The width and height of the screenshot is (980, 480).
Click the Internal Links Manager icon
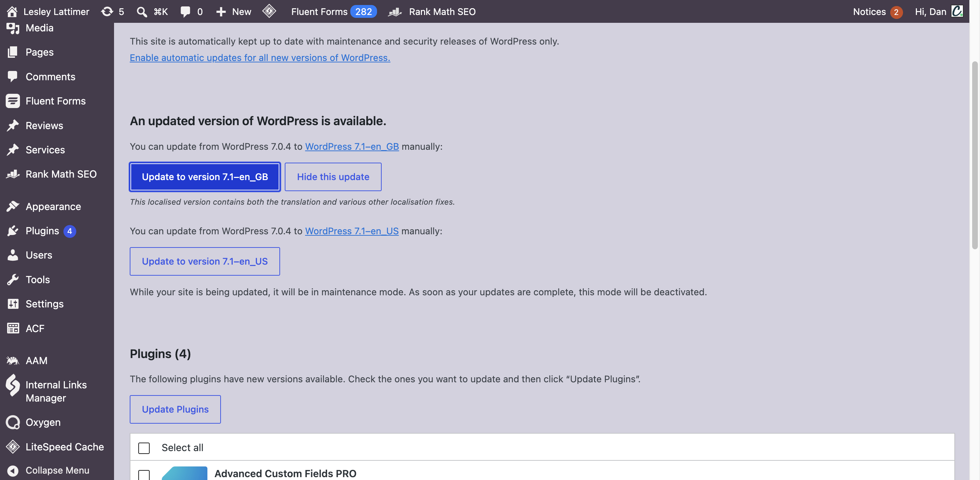click(12, 385)
